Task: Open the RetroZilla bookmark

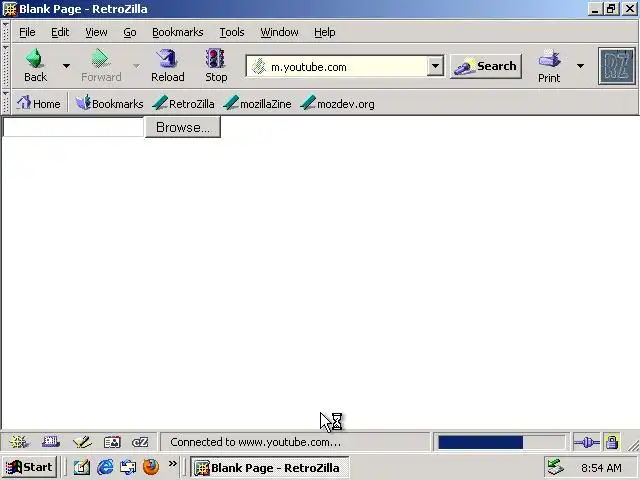Action: pyautogui.click(x=183, y=104)
